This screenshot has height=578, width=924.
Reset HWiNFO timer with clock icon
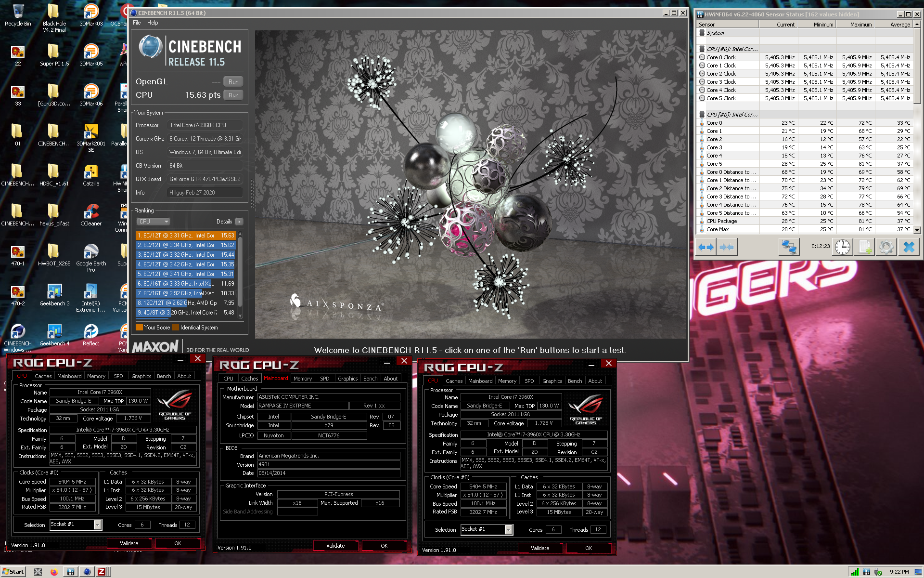click(x=843, y=247)
